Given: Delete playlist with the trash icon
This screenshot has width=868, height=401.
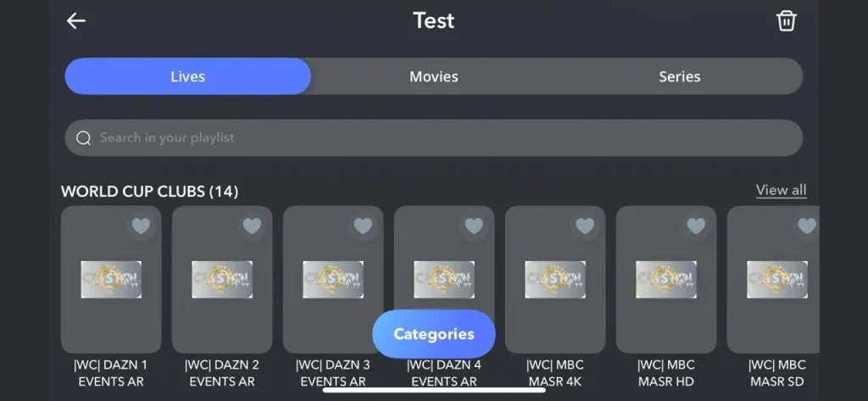Looking at the screenshot, I should pyautogui.click(x=786, y=21).
